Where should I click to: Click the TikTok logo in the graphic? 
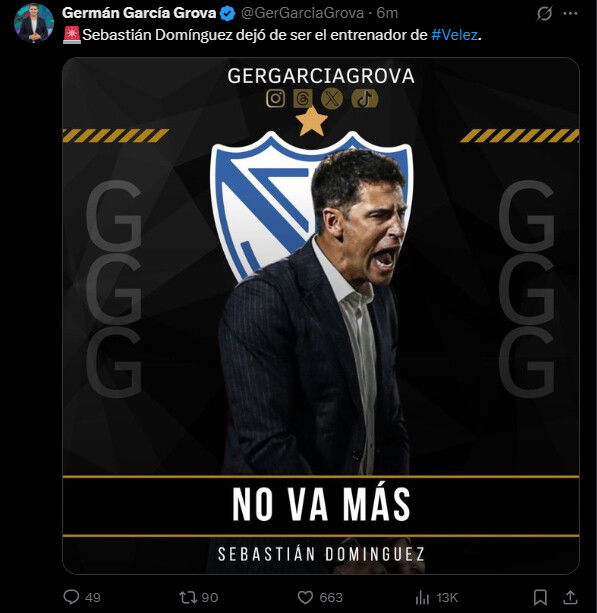(364, 99)
